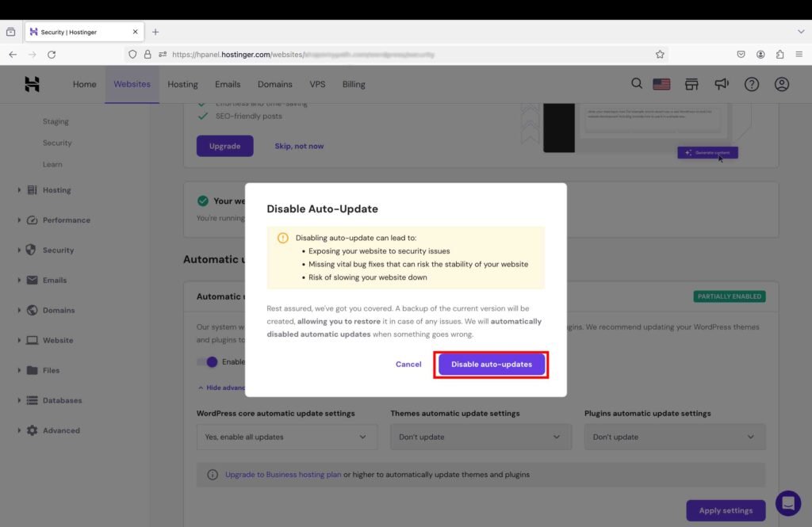Open Security sub-item under Staging
Image resolution: width=812 pixels, height=527 pixels.
(57, 143)
